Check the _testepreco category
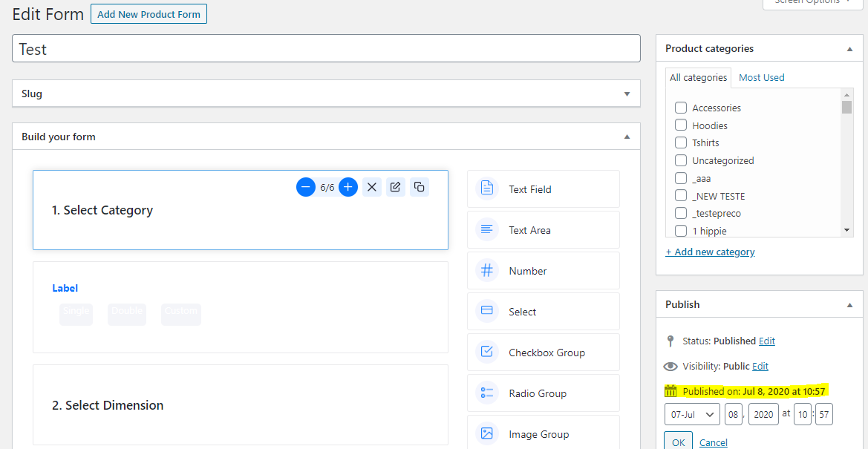Viewport: 868px width, 449px height. 681,213
